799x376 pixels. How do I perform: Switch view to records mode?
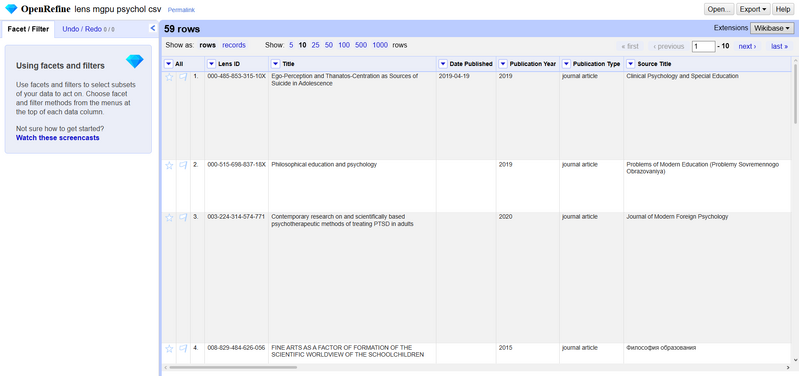pos(234,45)
